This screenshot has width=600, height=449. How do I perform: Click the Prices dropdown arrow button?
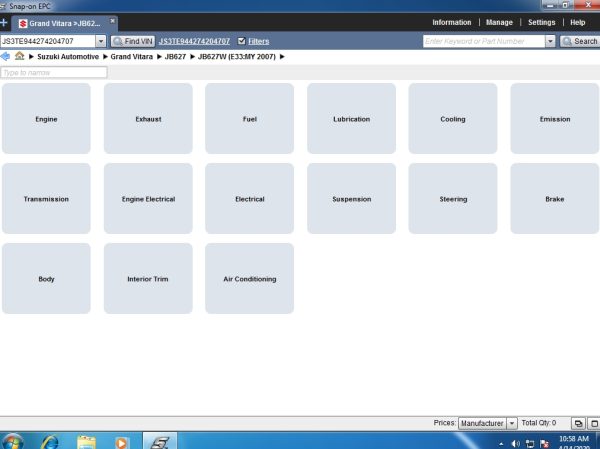pos(512,423)
